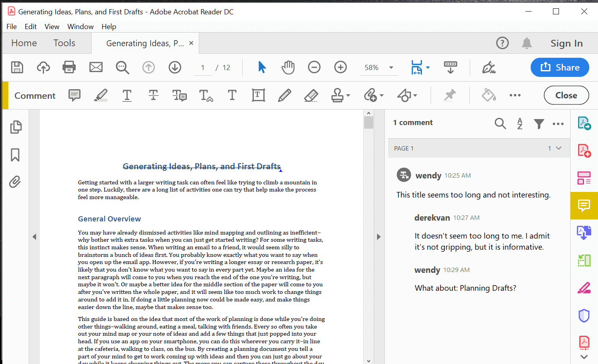This screenshot has height=364, width=598.
Task: Sort comments with A-Z icon
Action: (x=520, y=123)
